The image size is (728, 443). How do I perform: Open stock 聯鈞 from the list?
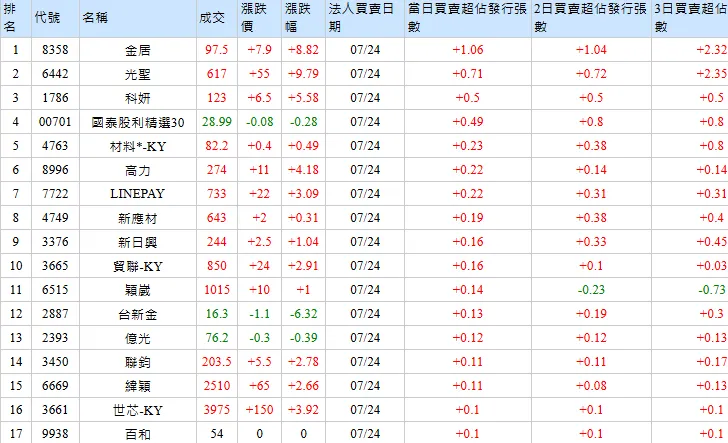click(x=138, y=362)
